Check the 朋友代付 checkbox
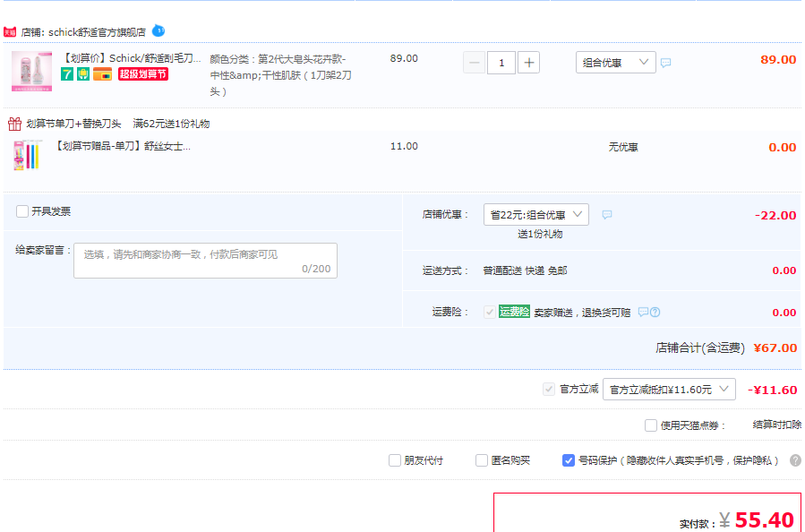Viewport: 805px width, 532px height. (x=394, y=460)
